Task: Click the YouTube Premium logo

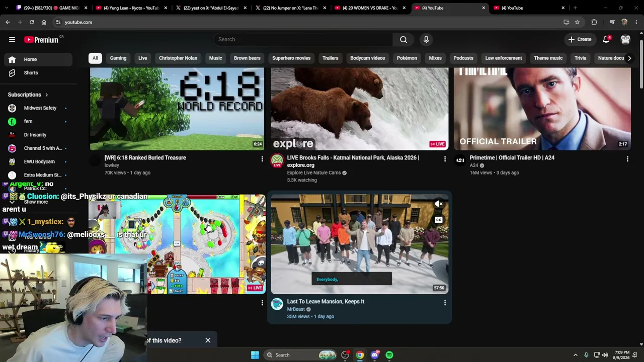Action: coord(41,40)
